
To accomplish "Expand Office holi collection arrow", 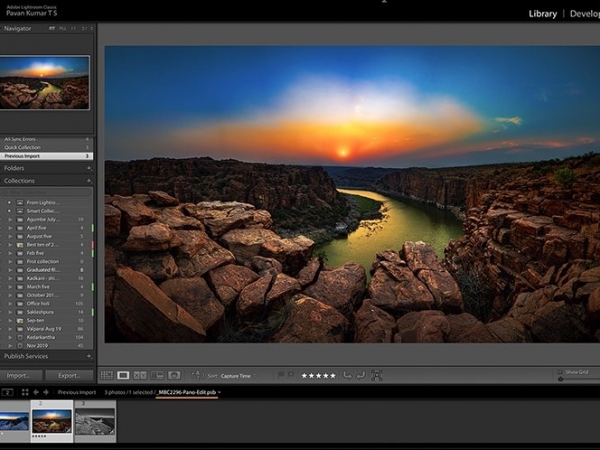I will click(x=10, y=303).
